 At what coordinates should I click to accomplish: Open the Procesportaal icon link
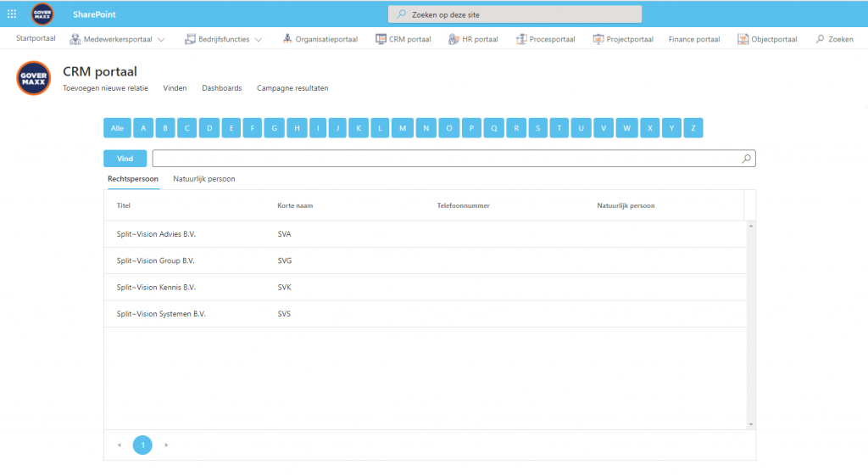click(x=521, y=39)
